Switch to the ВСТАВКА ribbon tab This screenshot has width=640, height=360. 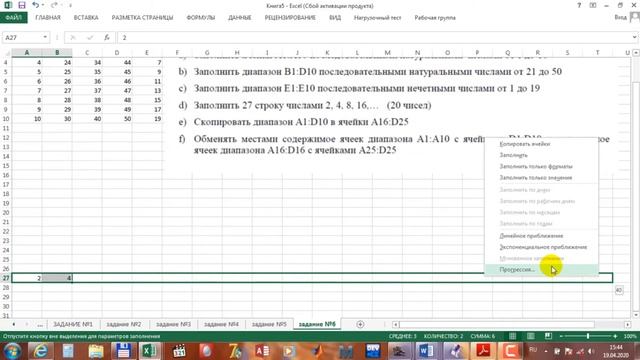[86, 18]
